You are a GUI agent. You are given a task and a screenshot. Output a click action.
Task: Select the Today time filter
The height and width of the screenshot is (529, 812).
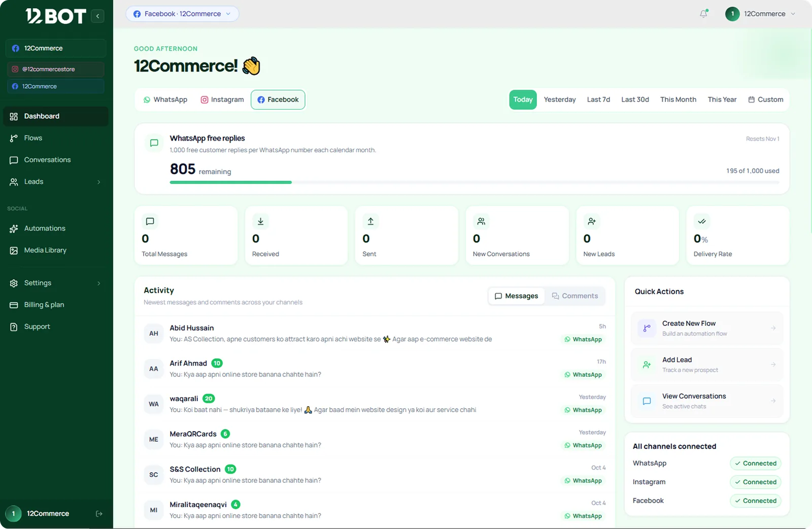click(x=523, y=100)
